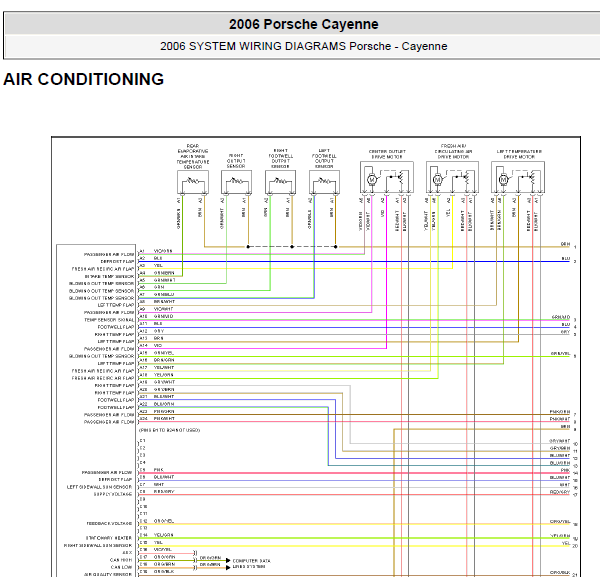The width and height of the screenshot is (600, 577).
Task: Click pin A12 'GRY' wire label
Action: (x=159, y=331)
